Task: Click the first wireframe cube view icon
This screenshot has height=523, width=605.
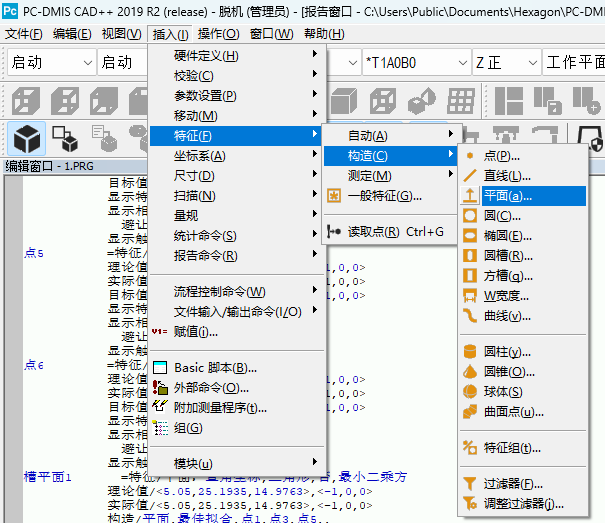Action: (25, 101)
